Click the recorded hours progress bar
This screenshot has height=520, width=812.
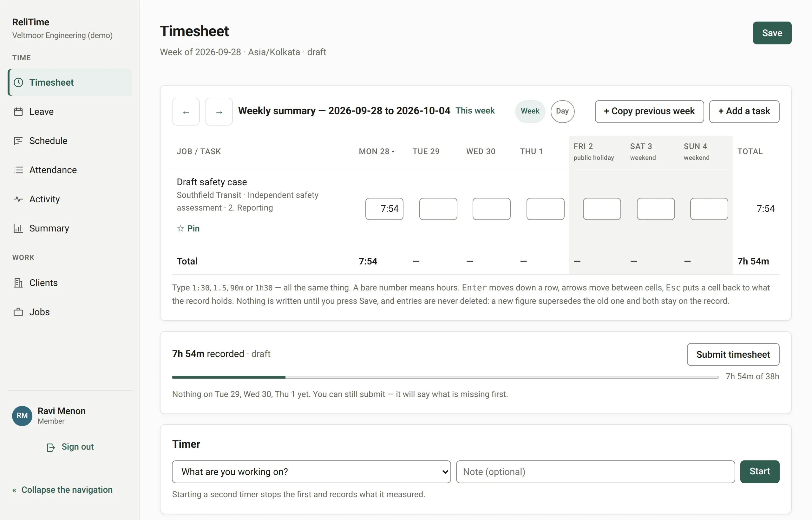[445, 377]
